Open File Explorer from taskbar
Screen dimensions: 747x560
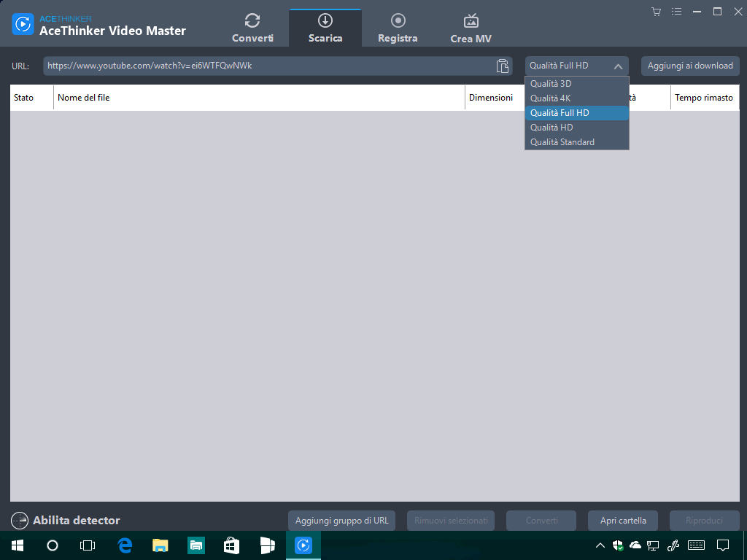coord(160,545)
